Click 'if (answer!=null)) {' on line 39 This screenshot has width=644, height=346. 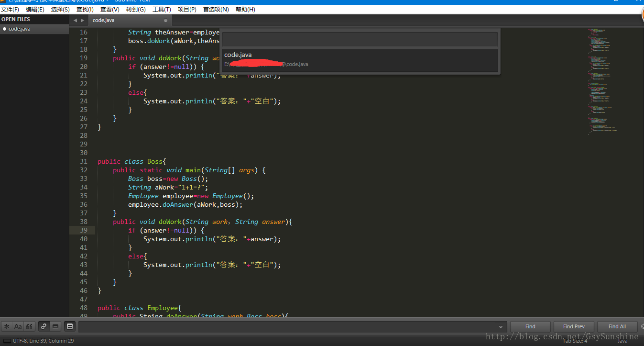pyautogui.click(x=166, y=230)
